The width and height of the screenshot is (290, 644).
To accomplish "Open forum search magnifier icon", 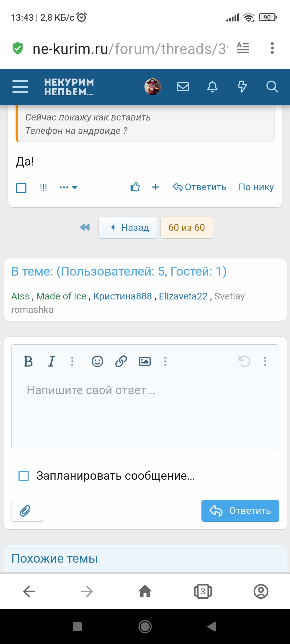I will coord(272,87).
